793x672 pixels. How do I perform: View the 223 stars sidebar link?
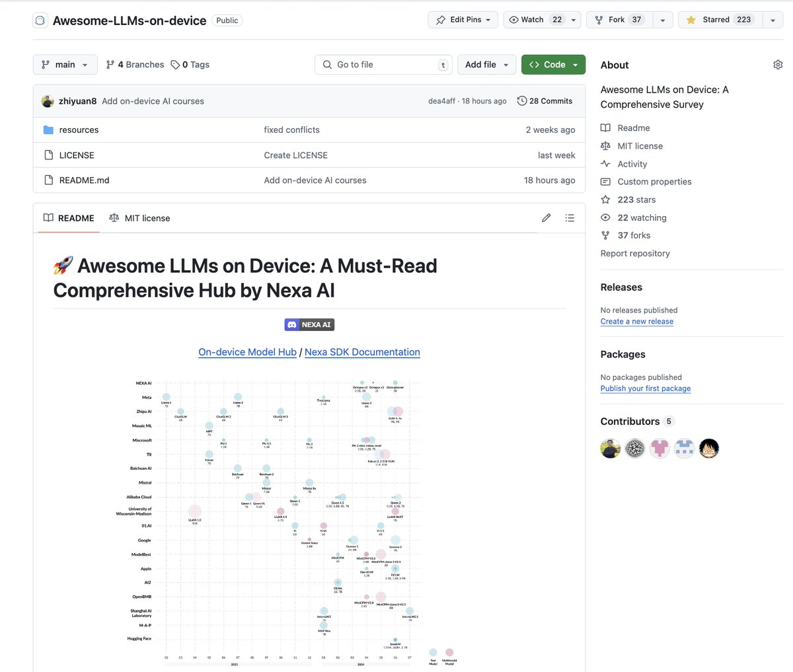point(628,200)
